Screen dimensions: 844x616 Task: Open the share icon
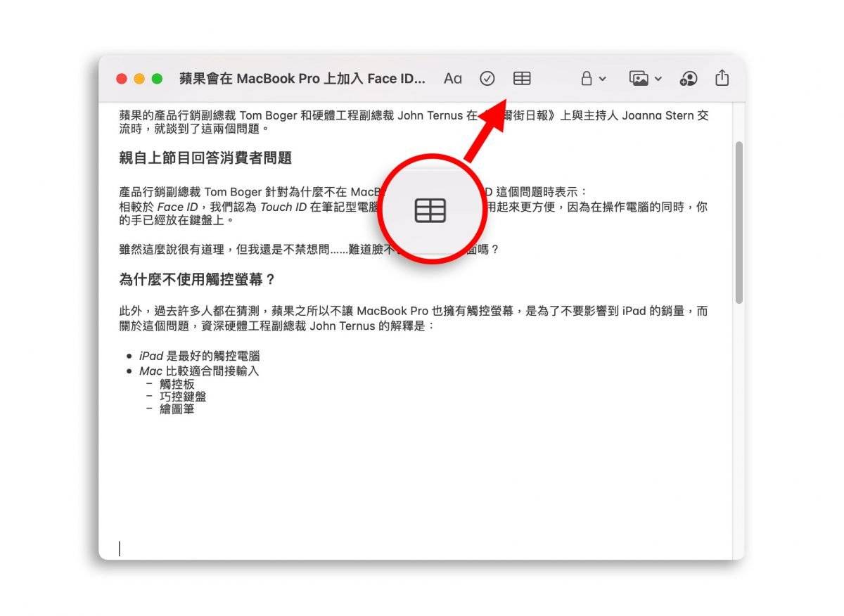[722, 78]
